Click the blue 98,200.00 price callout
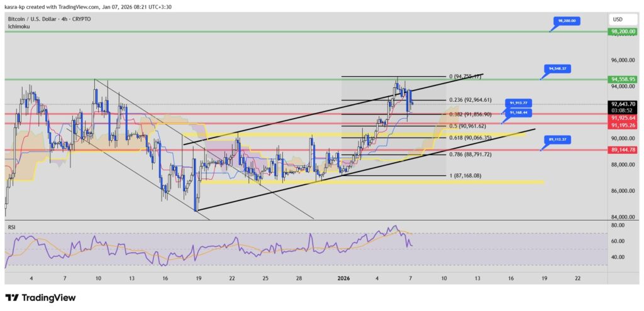Viewport: 644px width, 311px height. pyautogui.click(x=566, y=21)
